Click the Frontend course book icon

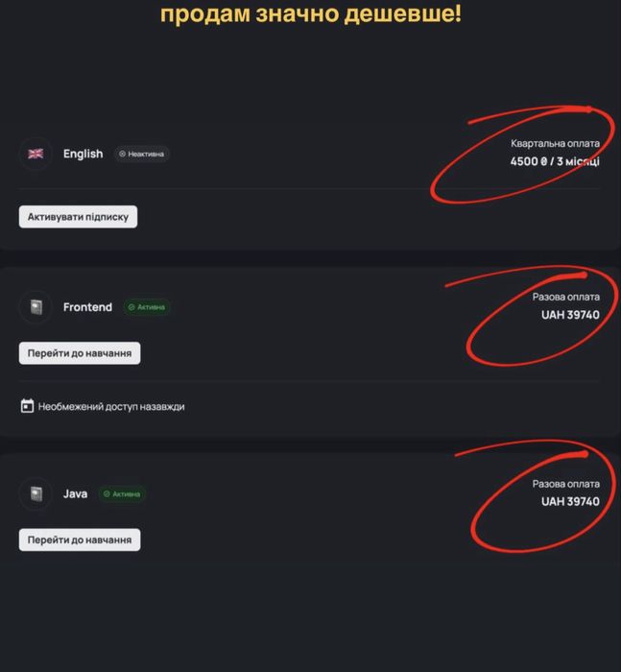click(x=36, y=307)
